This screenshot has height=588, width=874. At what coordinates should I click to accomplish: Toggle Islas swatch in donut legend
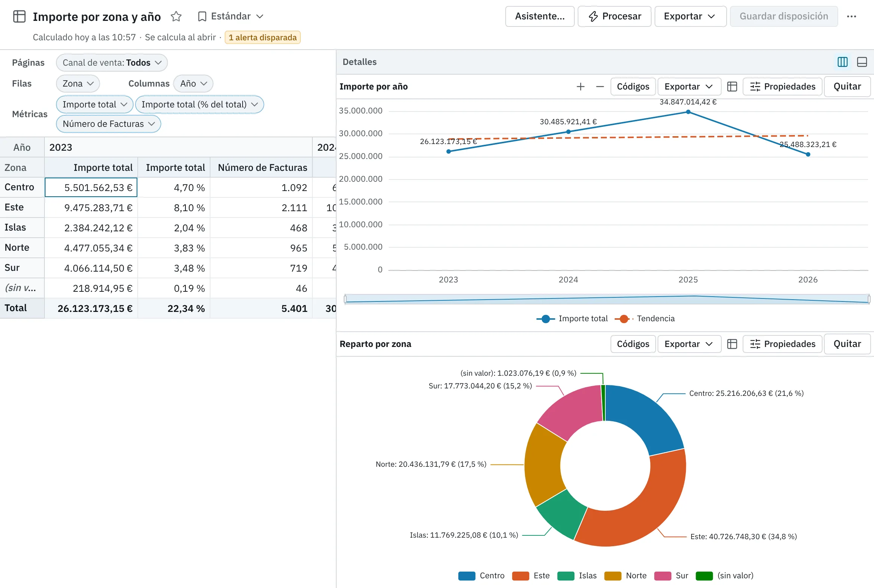coord(566,576)
